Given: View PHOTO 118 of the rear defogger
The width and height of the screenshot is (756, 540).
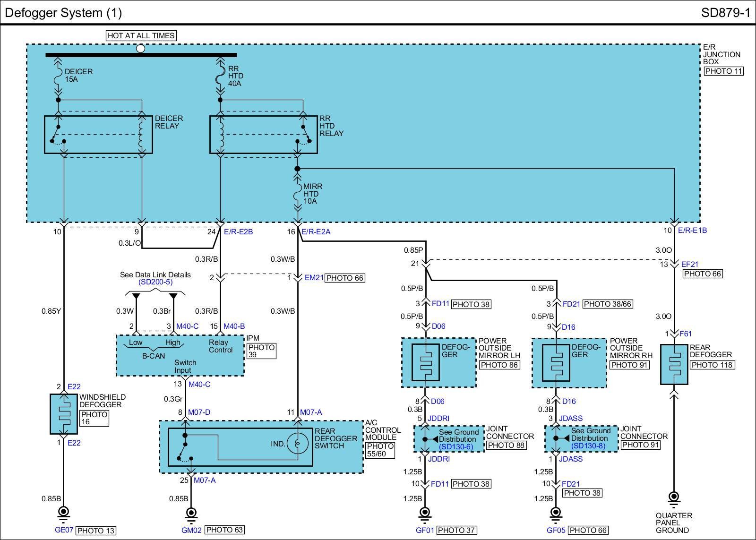Looking at the screenshot, I should 712,365.
